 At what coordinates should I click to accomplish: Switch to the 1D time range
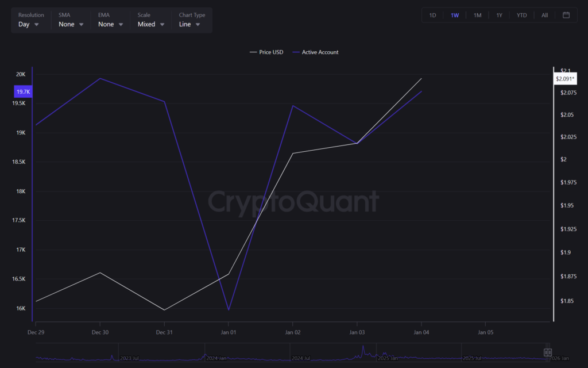(432, 15)
